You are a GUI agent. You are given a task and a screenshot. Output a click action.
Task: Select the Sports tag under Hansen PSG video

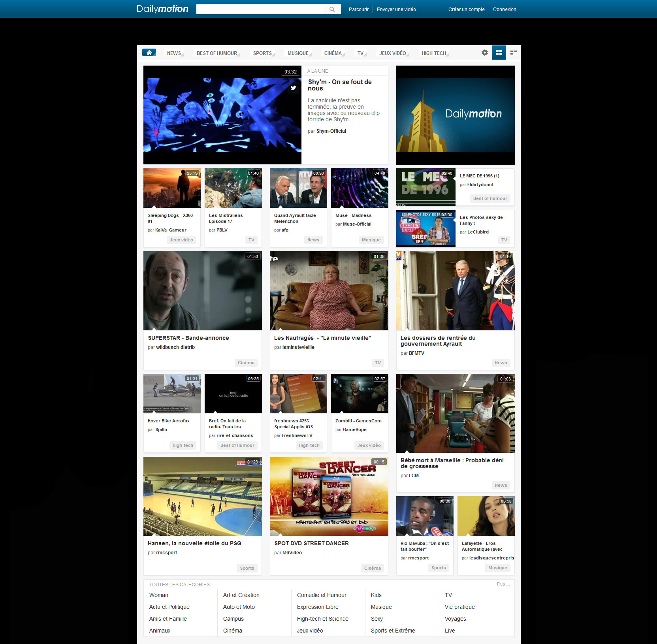click(247, 568)
